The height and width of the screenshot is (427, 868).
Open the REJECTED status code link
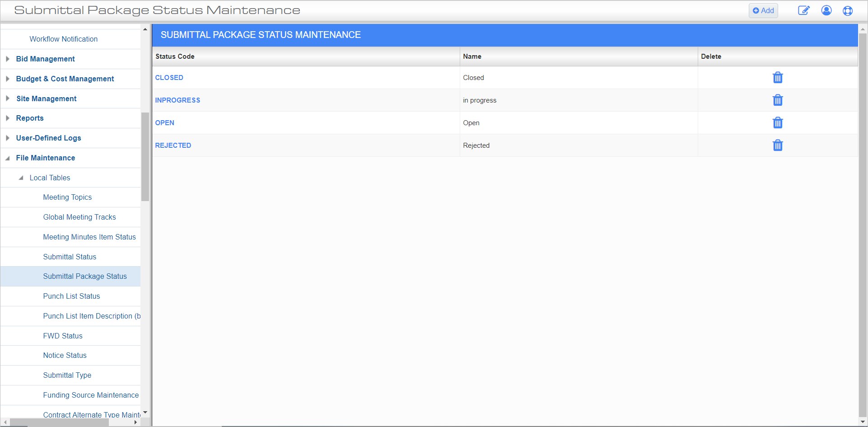(x=173, y=145)
